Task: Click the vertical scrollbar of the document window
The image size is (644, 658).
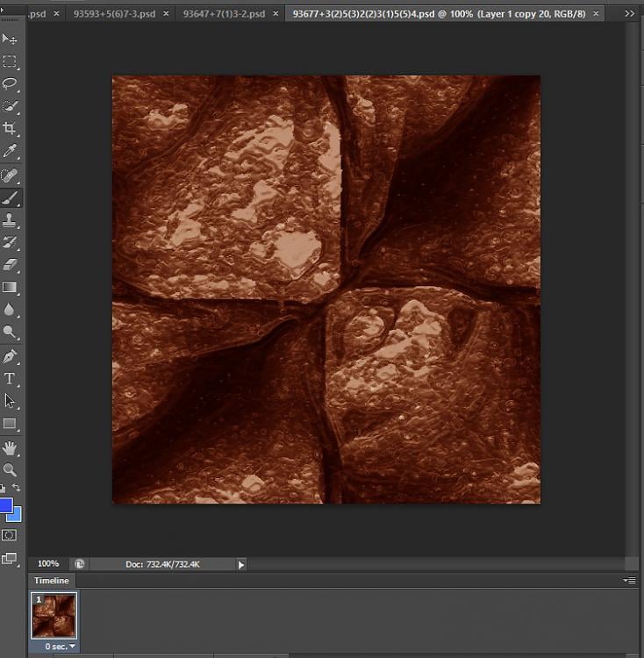Action: click(632, 290)
